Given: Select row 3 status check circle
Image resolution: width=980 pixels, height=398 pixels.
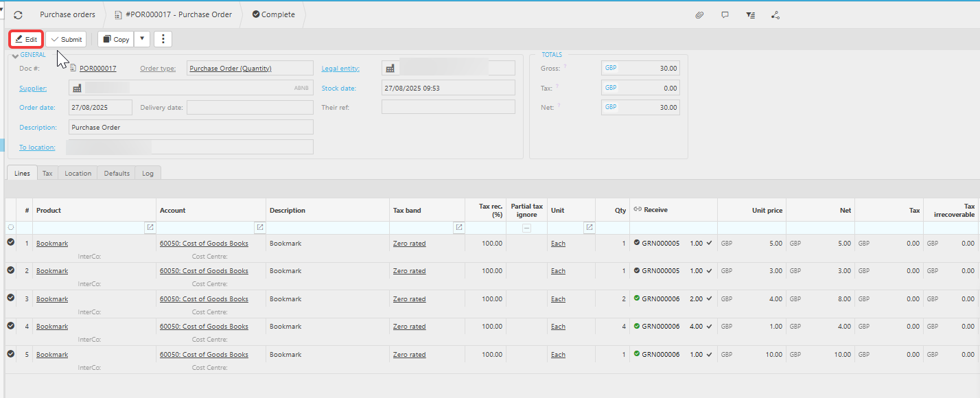Looking at the screenshot, I should click(11, 298).
